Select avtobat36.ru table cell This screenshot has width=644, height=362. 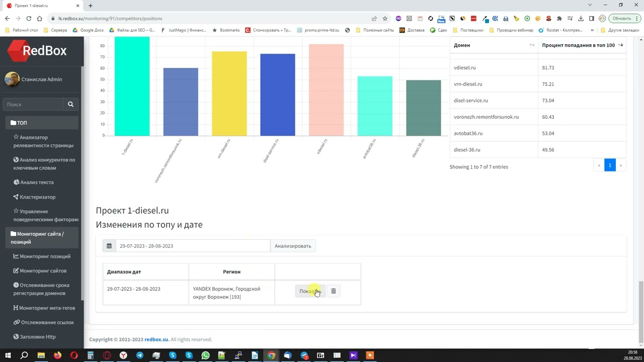coord(494,133)
